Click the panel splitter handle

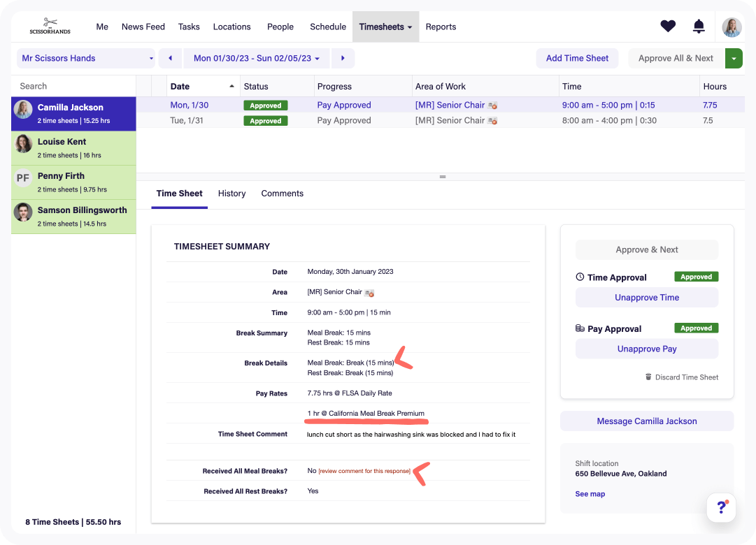point(443,177)
